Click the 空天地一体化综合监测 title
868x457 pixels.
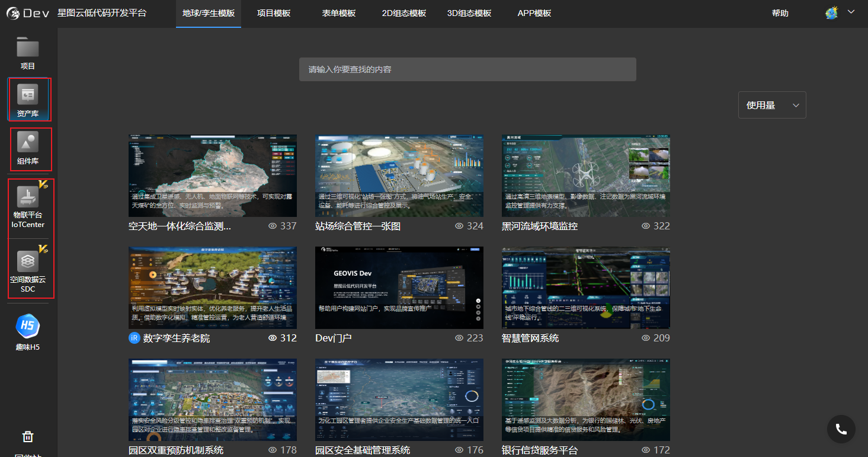(x=180, y=226)
